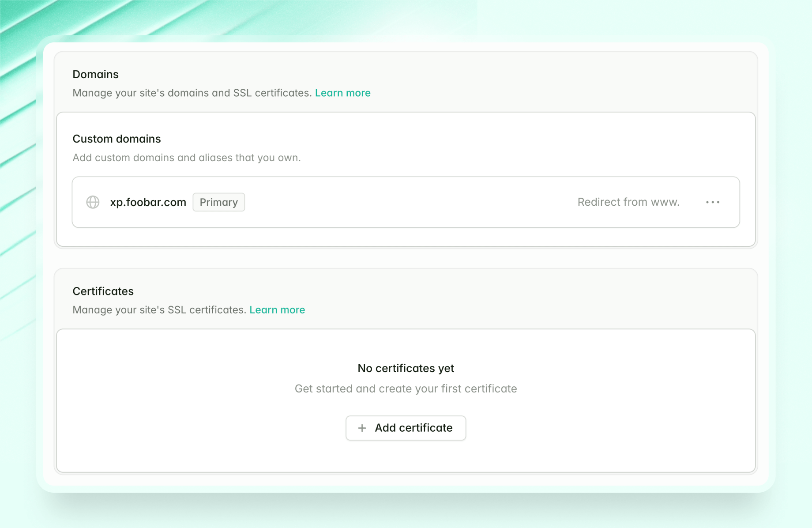Click the Redirect from www. label

(x=628, y=202)
